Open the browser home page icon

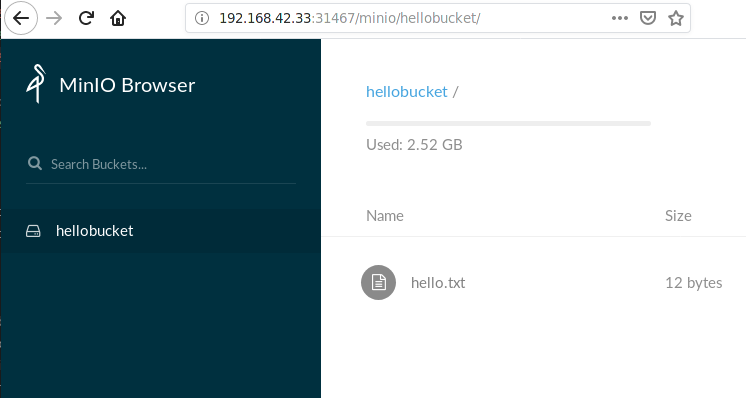[118, 18]
